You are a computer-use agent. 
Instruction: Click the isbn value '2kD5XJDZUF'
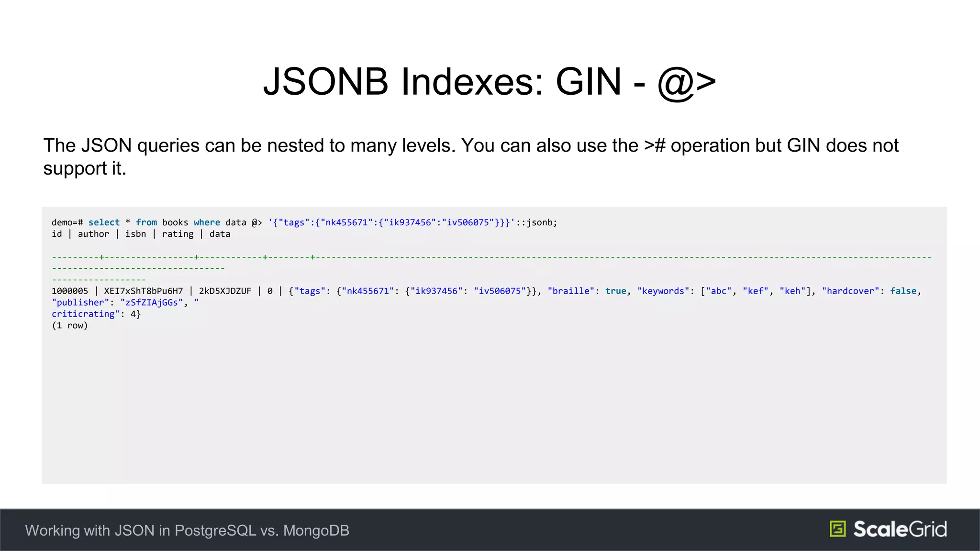tap(225, 291)
